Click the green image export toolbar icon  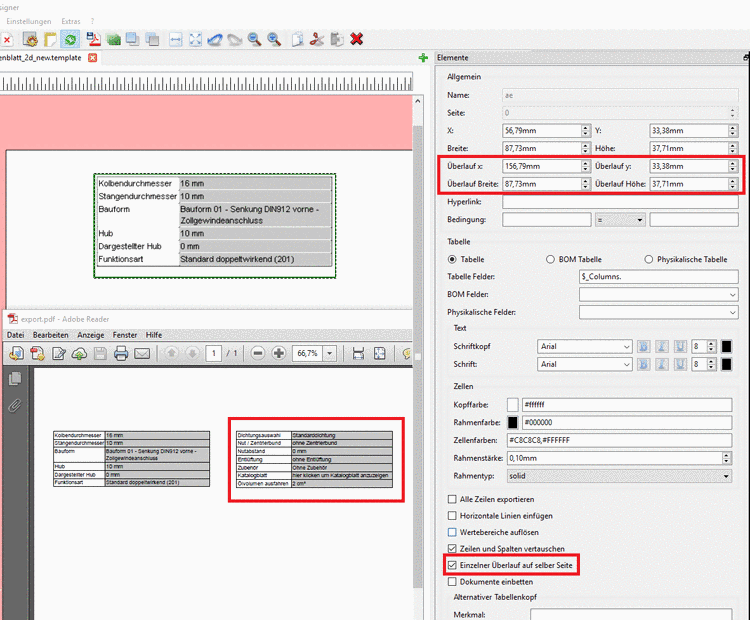click(x=113, y=39)
